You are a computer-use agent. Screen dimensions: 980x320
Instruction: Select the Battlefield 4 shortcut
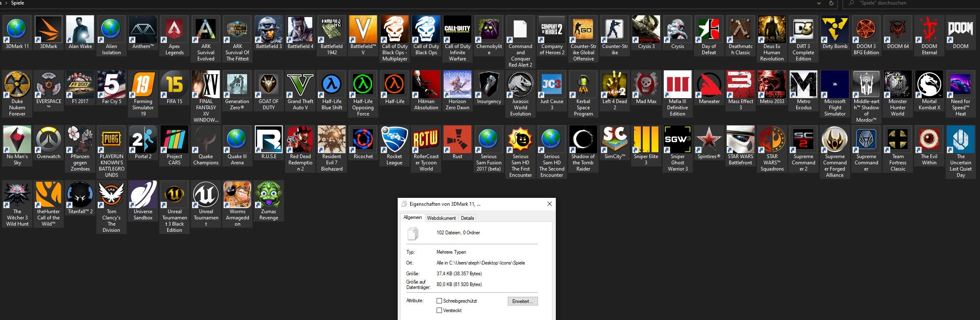point(300,33)
